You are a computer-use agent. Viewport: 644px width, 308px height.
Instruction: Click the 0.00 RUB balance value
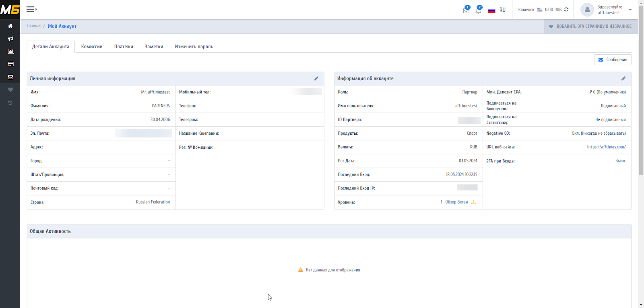(x=553, y=10)
